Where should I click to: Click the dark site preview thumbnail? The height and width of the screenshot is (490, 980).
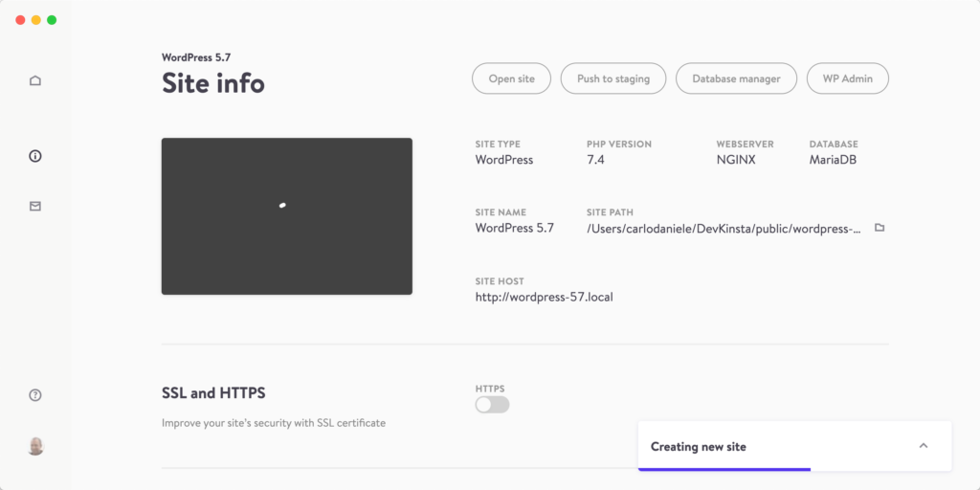(x=287, y=216)
